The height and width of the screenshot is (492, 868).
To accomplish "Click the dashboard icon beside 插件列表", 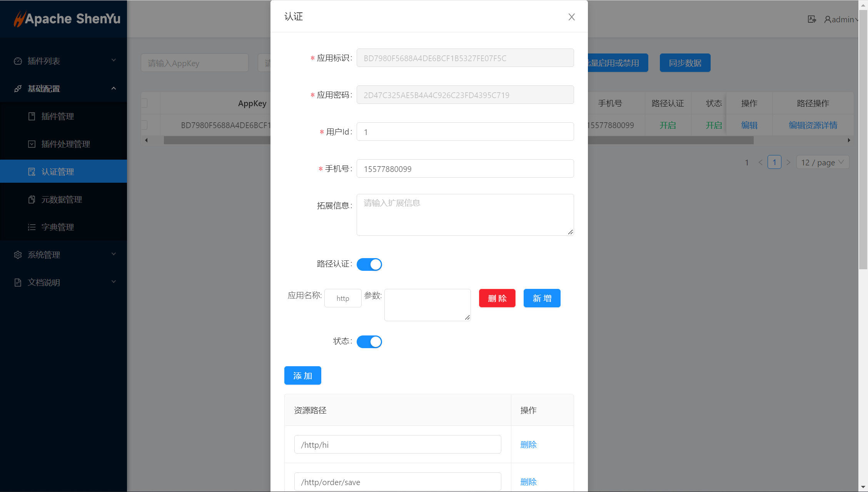I will click(18, 61).
